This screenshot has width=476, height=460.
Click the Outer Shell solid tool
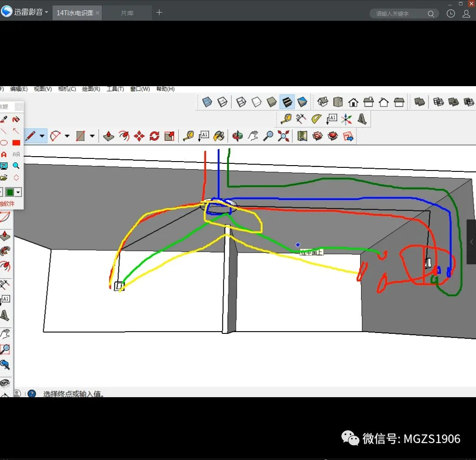pyautogui.click(x=419, y=102)
